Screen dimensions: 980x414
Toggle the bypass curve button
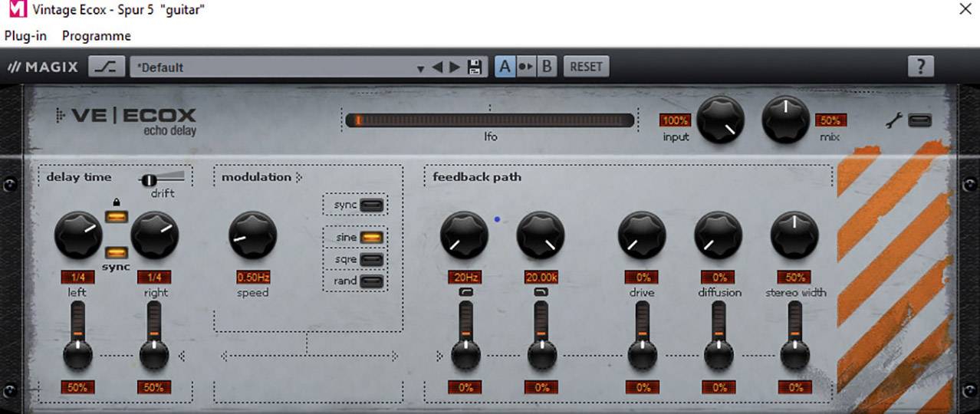point(106,67)
